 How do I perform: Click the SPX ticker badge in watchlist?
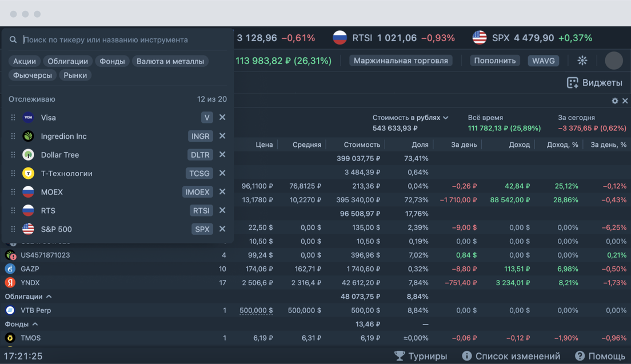tap(202, 229)
